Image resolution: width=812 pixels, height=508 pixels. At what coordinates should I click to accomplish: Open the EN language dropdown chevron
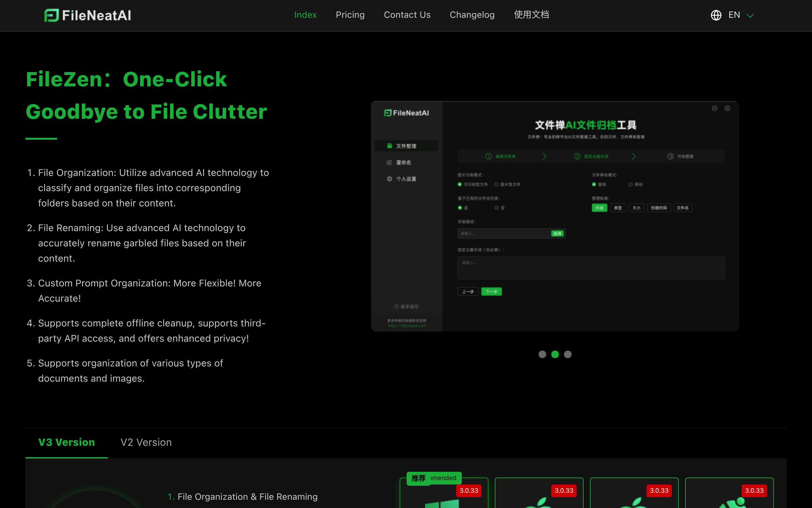pyautogui.click(x=750, y=16)
